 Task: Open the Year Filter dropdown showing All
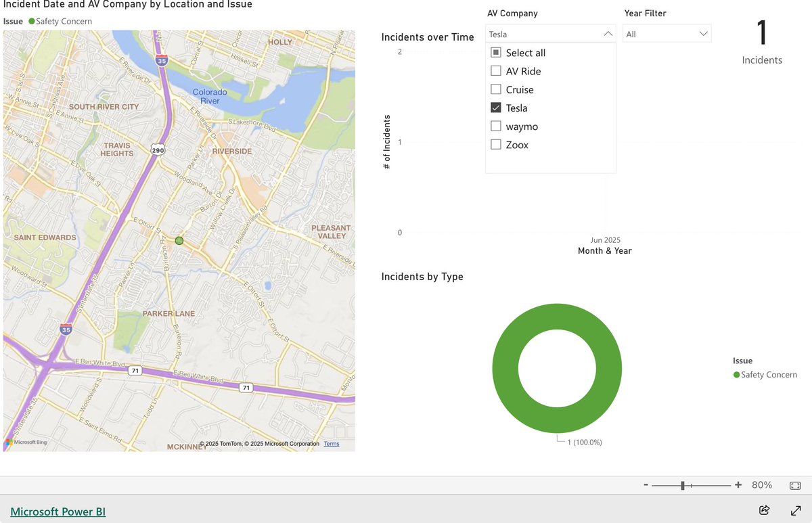coord(667,34)
